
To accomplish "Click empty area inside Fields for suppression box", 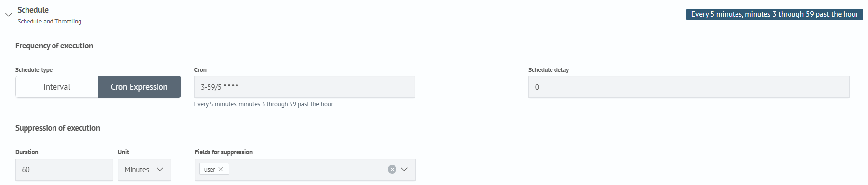I will tap(307, 169).
